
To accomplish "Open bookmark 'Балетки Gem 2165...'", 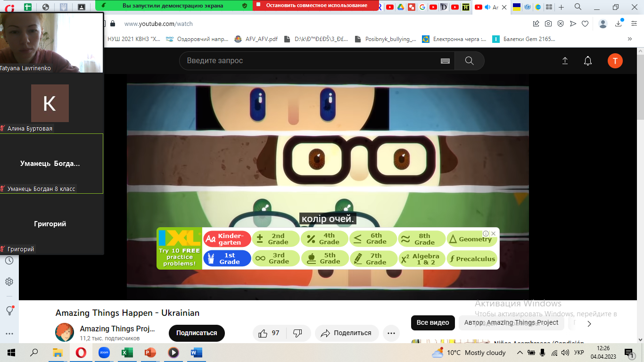I will pos(524,39).
